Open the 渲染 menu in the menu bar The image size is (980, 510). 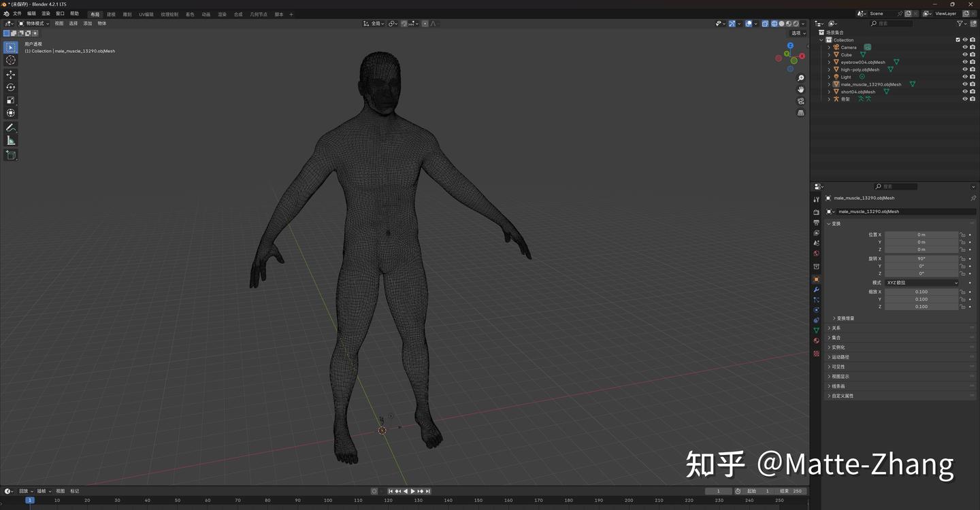point(45,14)
